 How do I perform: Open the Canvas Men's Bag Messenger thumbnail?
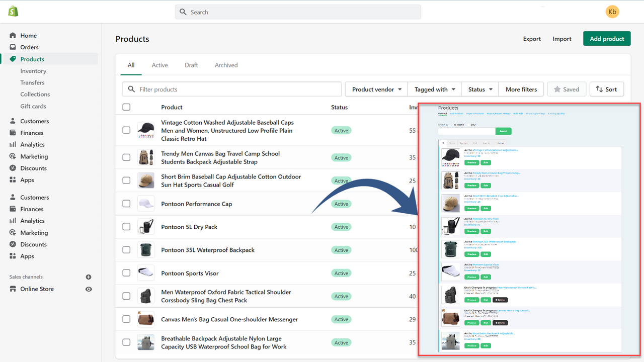pyautogui.click(x=146, y=319)
